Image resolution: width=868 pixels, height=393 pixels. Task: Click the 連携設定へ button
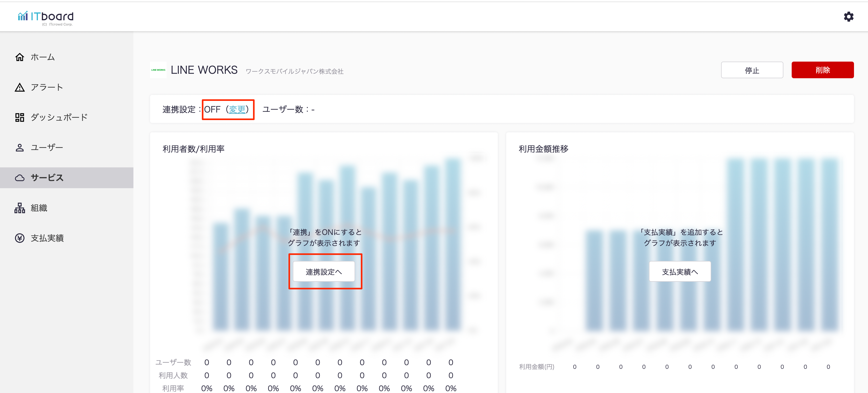click(x=323, y=272)
